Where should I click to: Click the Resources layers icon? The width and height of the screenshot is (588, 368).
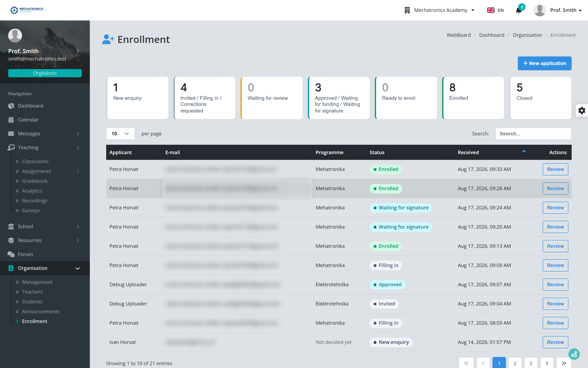(x=11, y=240)
